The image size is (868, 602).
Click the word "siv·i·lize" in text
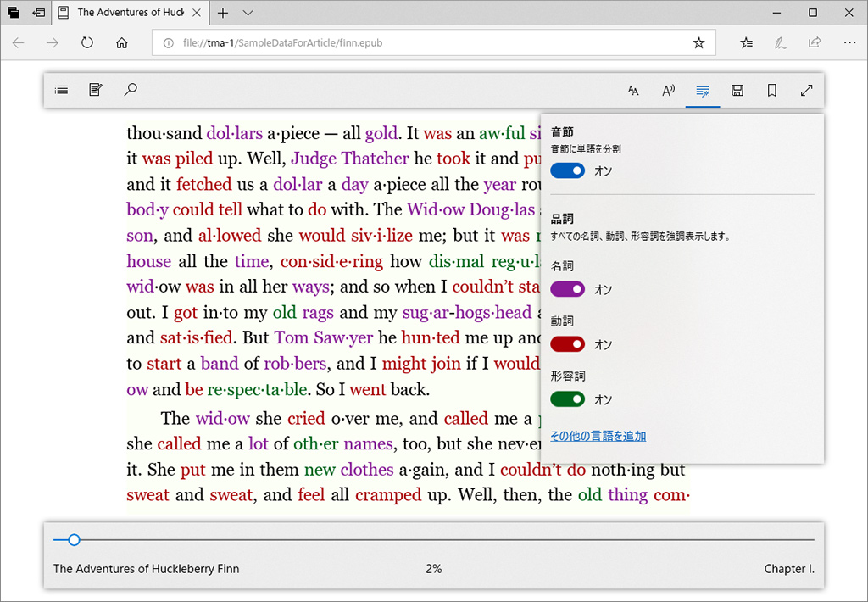(x=381, y=236)
